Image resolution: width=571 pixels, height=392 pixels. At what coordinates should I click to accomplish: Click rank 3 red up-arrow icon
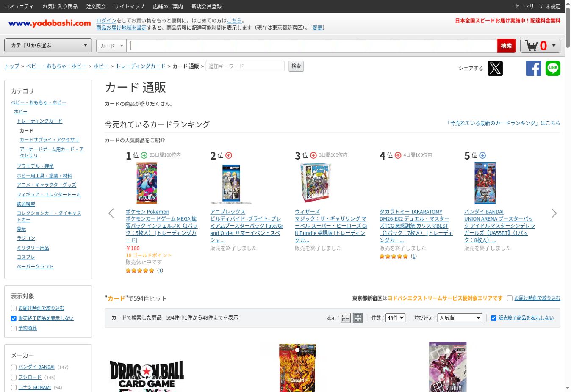click(x=313, y=155)
